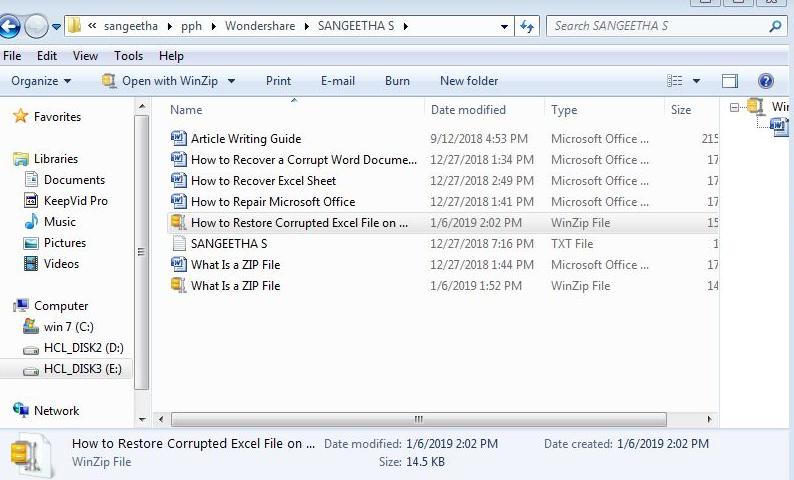This screenshot has height=480, width=794.
Task: Click the folder icon in address bar
Action: coord(74,26)
